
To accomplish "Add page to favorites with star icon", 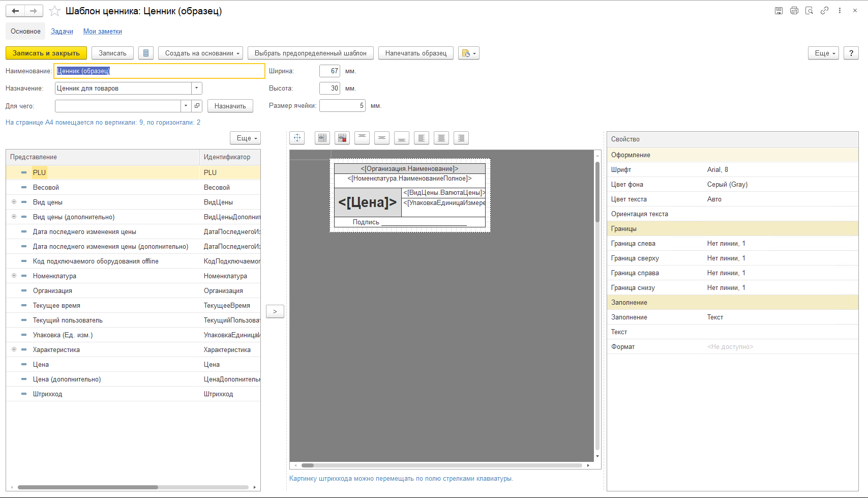I will 55,11.
